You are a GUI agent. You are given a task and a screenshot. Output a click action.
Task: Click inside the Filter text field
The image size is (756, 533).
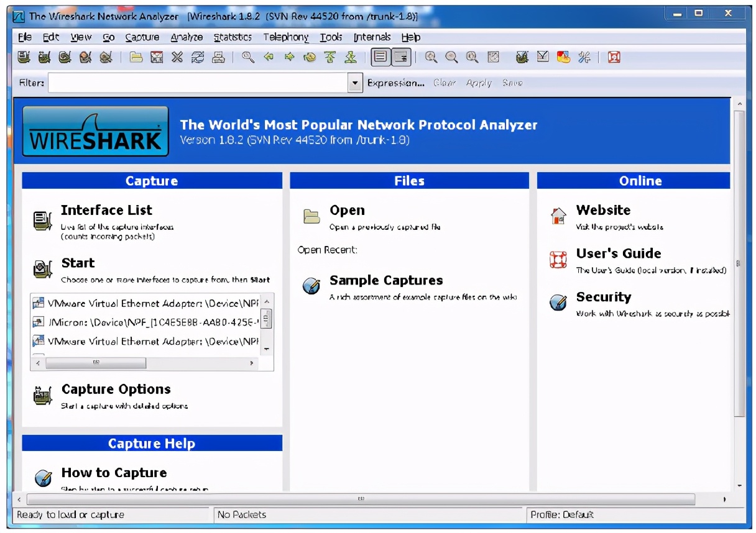(198, 83)
